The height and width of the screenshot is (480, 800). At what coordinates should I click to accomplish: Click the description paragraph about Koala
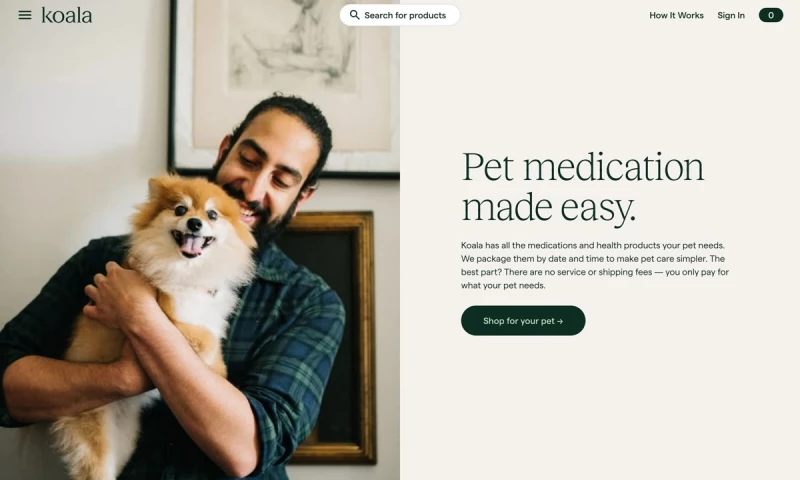tap(595, 265)
